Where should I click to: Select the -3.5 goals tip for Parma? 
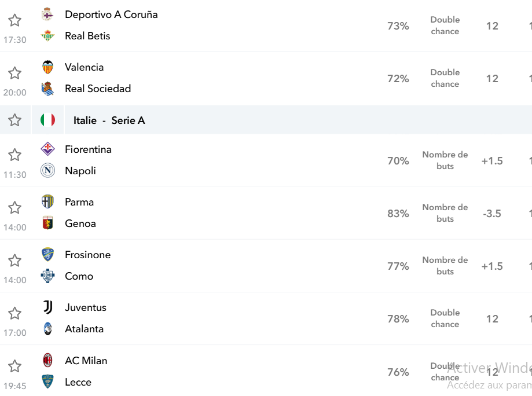[492, 214]
